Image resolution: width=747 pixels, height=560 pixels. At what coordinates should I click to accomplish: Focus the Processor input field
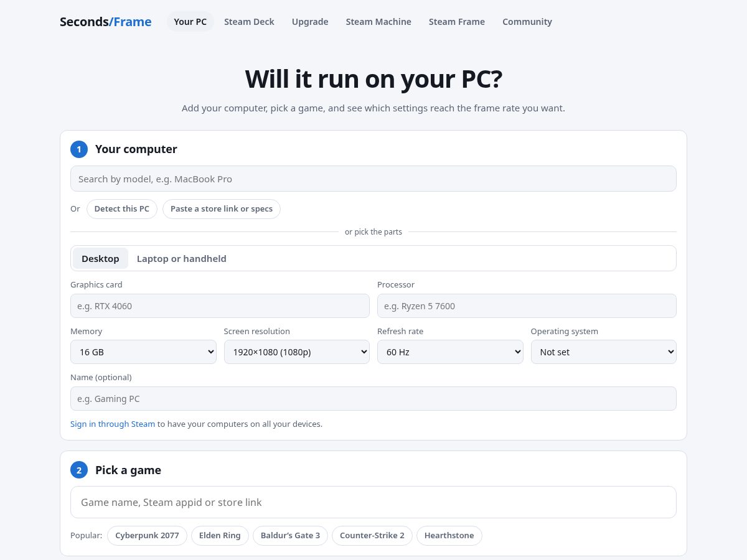[527, 306]
